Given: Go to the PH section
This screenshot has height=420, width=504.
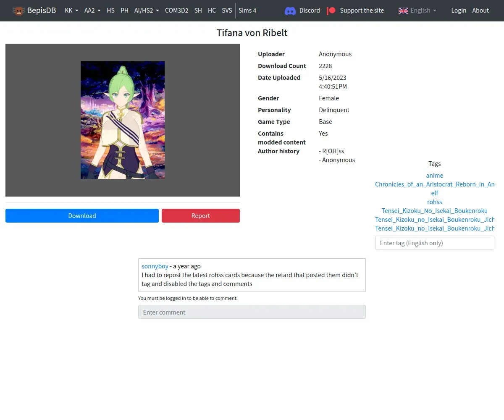Looking at the screenshot, I should [x=124, y=10].
